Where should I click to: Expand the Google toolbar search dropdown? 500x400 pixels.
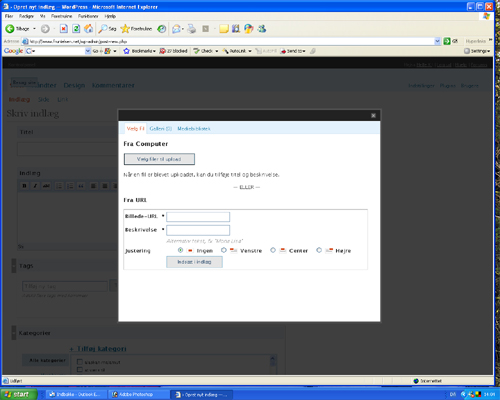(x=88, y=51)
